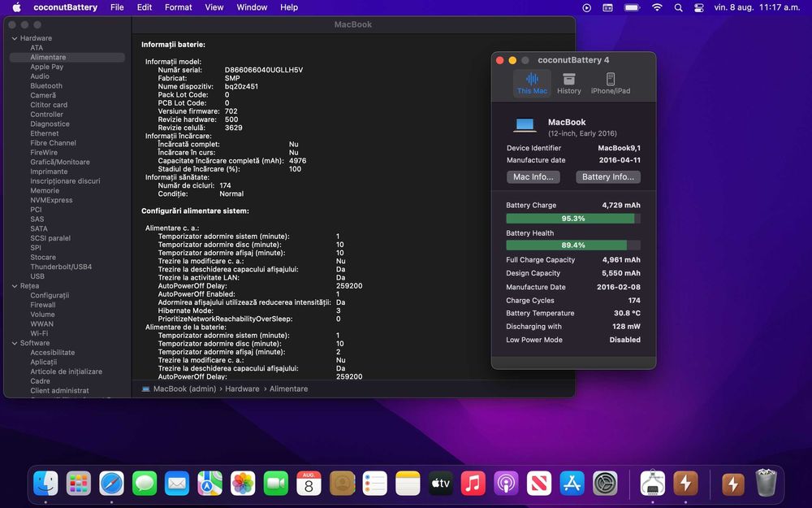The image size is (812, 508).
Task: Open Photos from the Dock
Action: tap(243, 484)
